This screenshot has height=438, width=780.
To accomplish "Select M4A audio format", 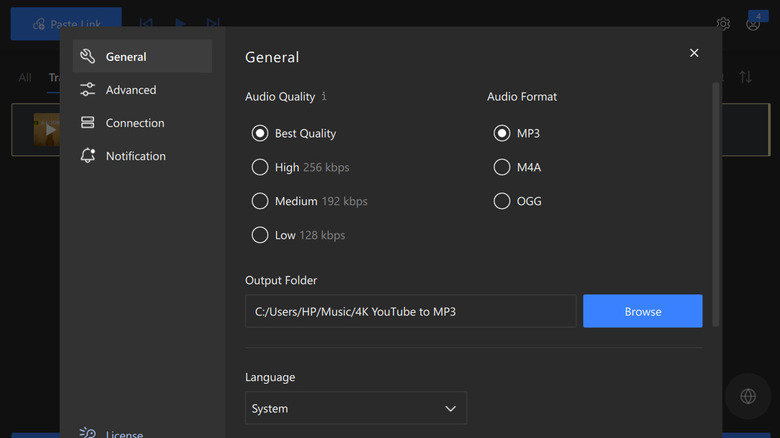I will pos(502,167).
